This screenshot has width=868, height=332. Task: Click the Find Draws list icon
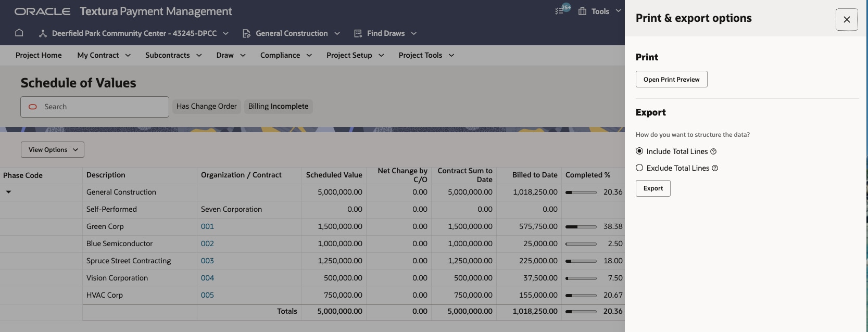click(x=358, y=33)
